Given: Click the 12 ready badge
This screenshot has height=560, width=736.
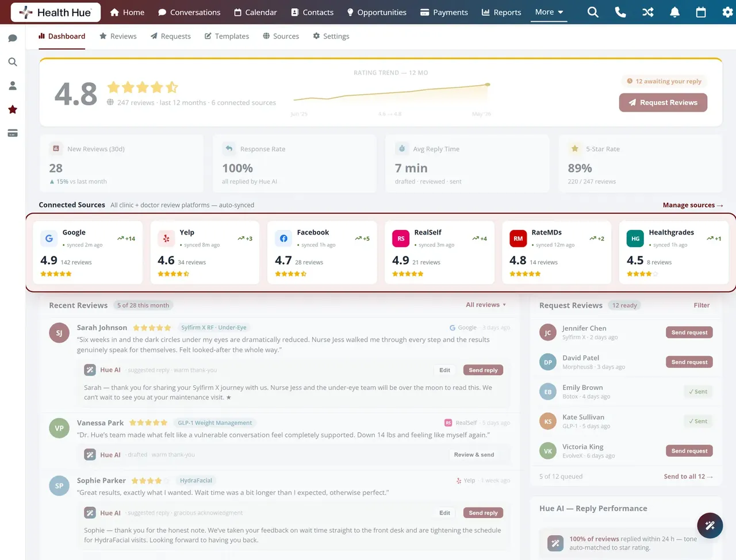Looking at the screenshot, I should coord(624,305).
